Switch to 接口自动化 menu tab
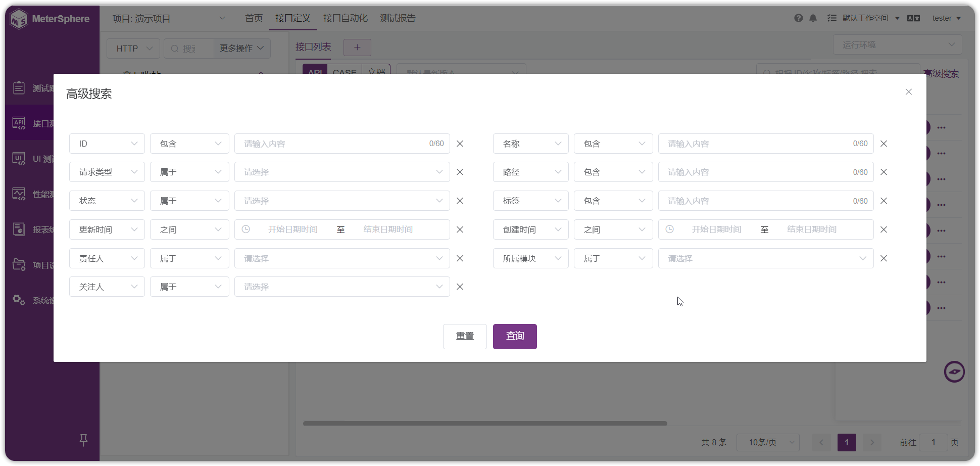 click(x=346, y=18)
